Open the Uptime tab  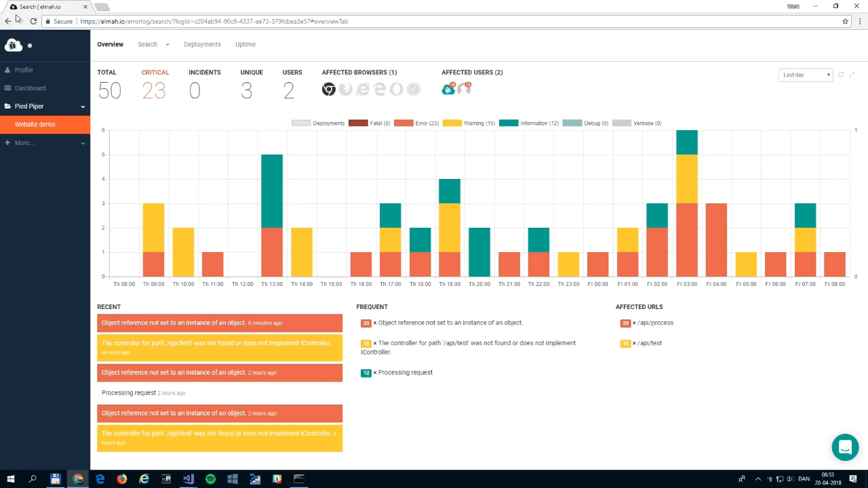(245, 44)
